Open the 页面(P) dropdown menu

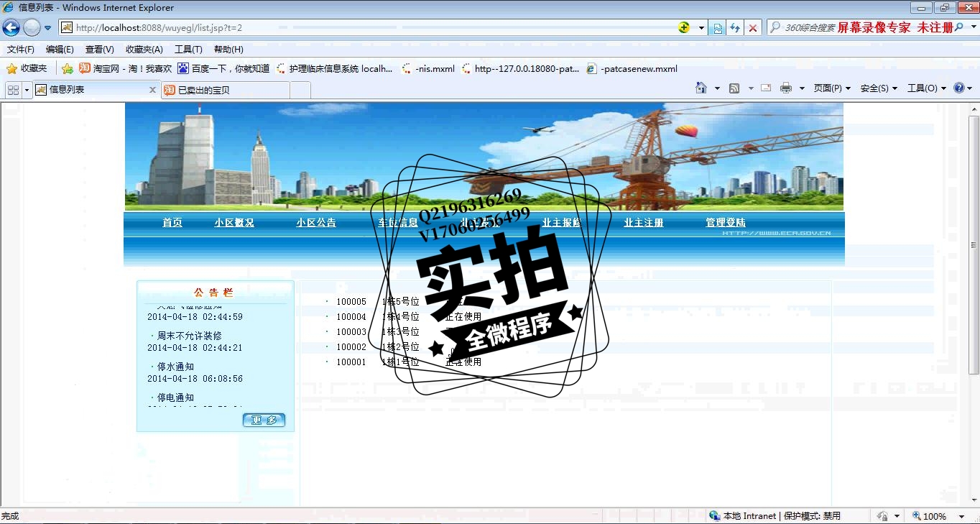click(x=832, y=88)
